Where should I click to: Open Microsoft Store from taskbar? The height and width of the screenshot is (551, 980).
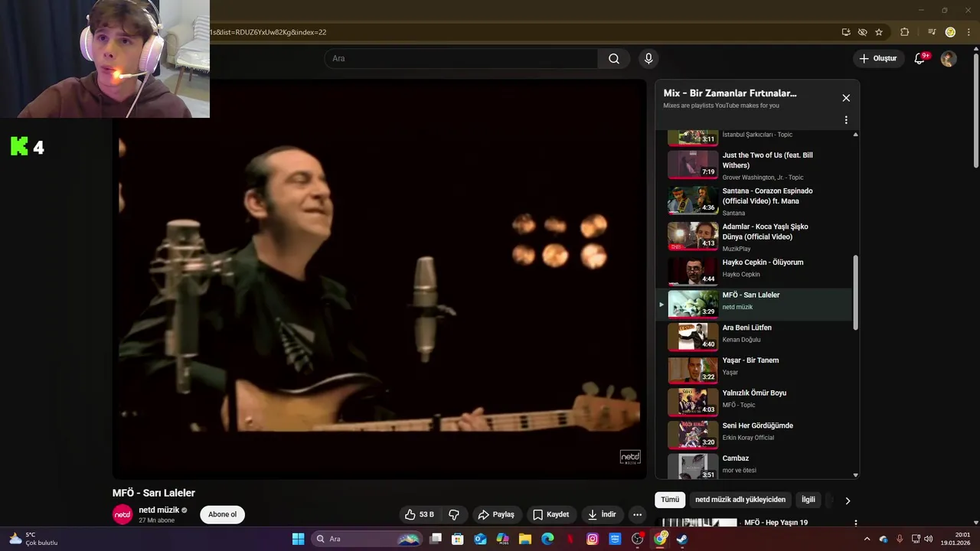point(458,539)
